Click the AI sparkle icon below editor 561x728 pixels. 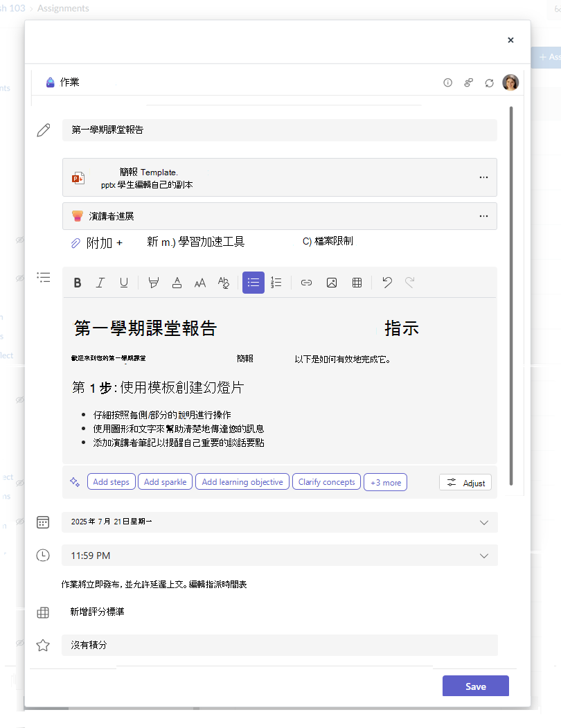pyautogui.click(x=75, y=482)
